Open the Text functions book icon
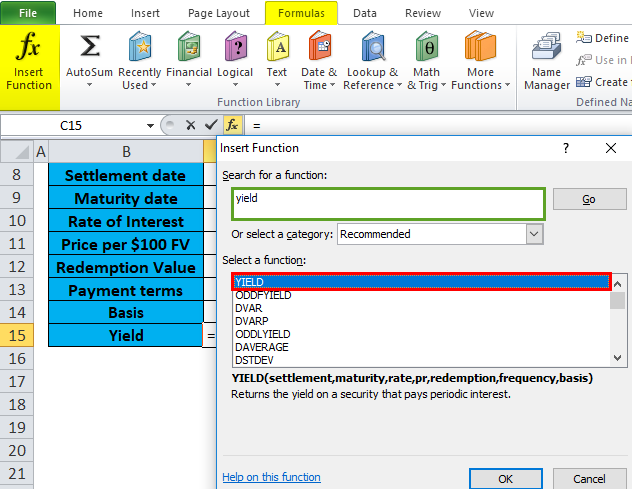Screen dimensions: 632x489 coord(277,46)
